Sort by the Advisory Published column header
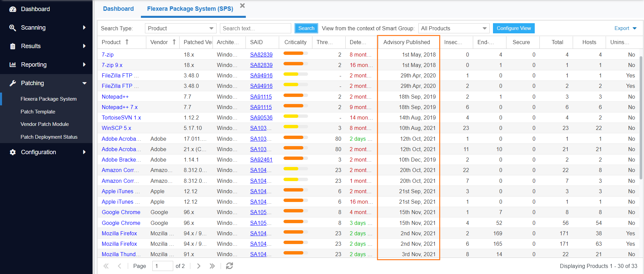This screenshot has height=274, width=644. [407, 42]
